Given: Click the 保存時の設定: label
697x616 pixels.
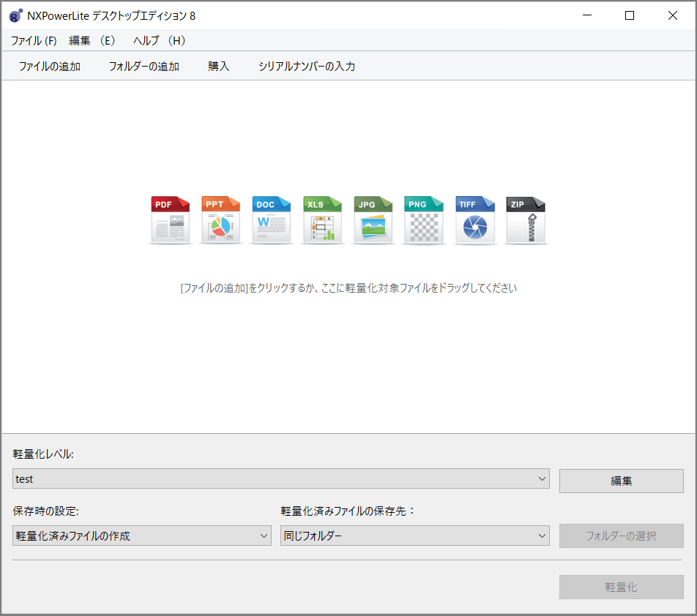Looking at the screenshot, I should click(46, 511).
